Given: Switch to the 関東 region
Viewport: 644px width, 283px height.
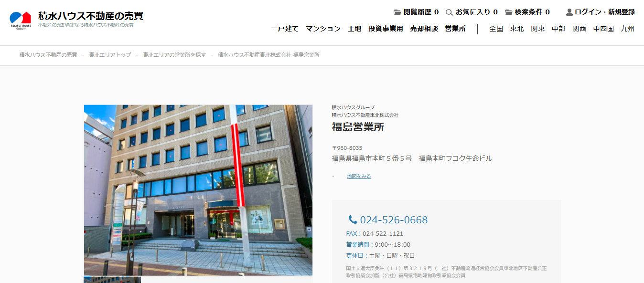Looking at the screenshot, I should (x=537, y=29).
